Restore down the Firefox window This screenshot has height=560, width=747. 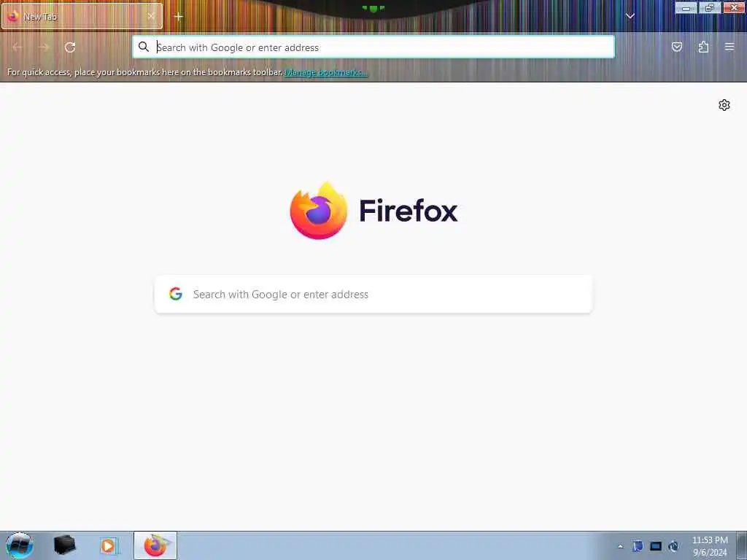point(710,7)
